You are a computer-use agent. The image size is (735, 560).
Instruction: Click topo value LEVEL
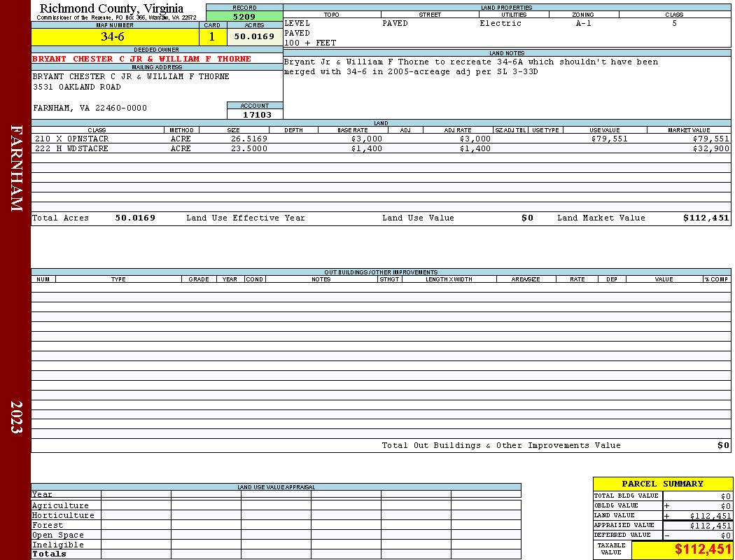297,23
